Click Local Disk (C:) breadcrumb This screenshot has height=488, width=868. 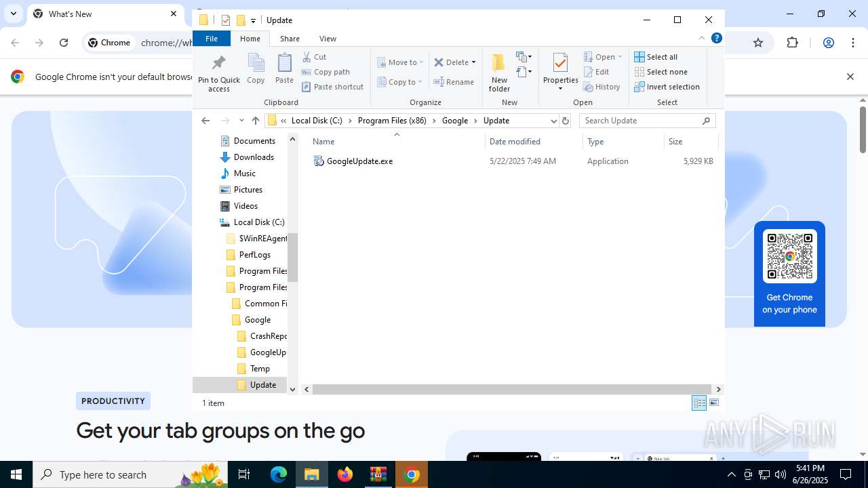(317, 121)
